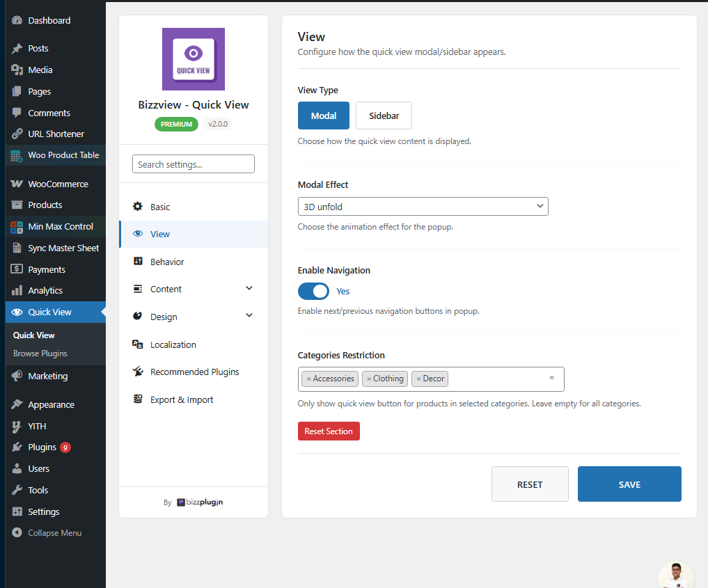Click the Products box icon
The image size is (708, 588).
(17, 205)
